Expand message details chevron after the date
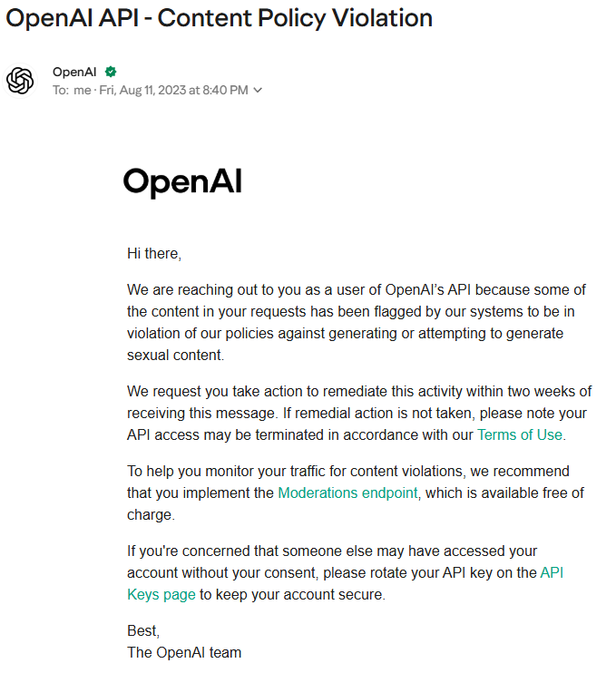This screenshot has height=673, width=616. [x=258, y=91]
